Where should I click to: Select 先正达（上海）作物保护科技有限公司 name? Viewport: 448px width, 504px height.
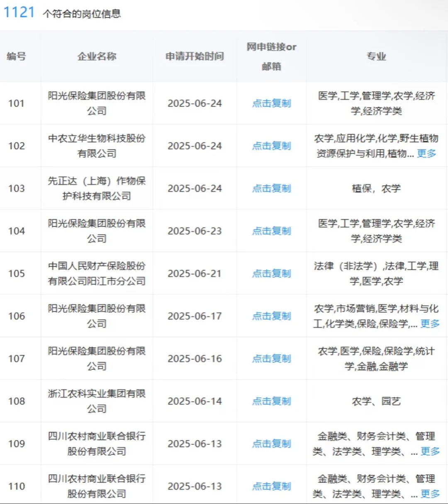pos(97,188)
